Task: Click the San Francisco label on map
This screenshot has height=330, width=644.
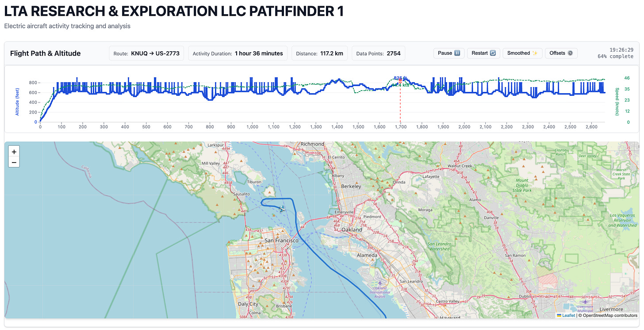Action: [281, 240]
